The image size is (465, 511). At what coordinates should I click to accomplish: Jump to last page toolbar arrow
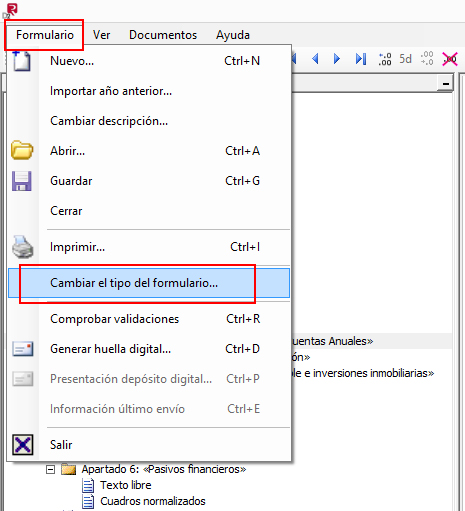tap(360, 59)
